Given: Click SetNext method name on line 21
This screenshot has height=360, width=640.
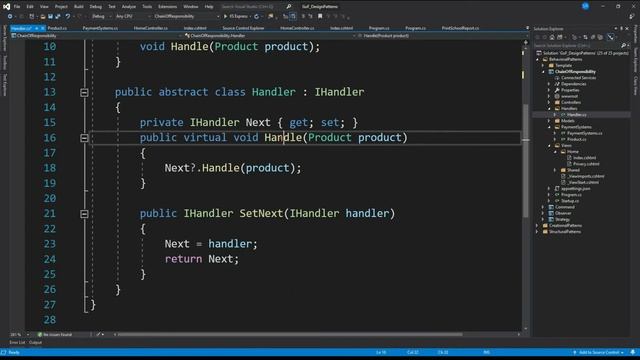Looking at the screenshot, I should click(x=261, y=213).
